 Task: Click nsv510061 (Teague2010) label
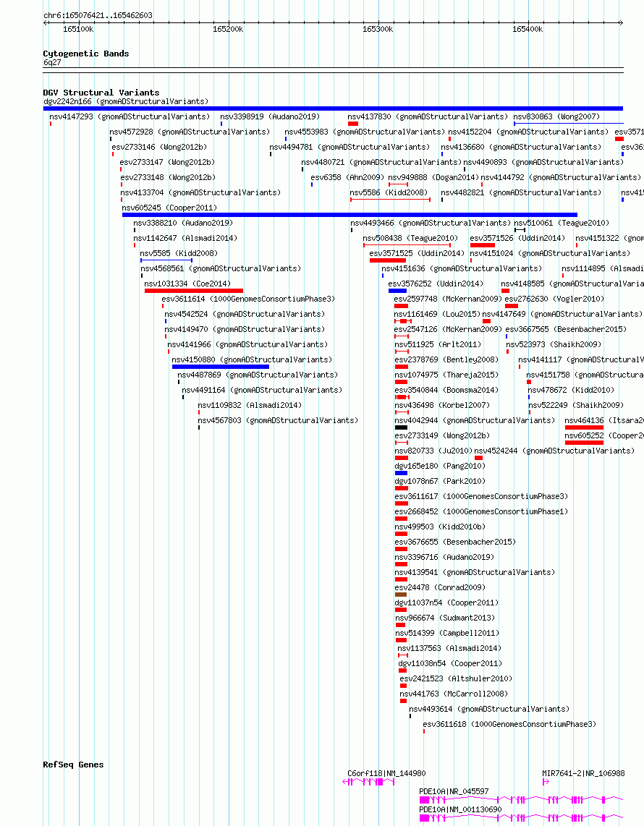pos(562,223)
